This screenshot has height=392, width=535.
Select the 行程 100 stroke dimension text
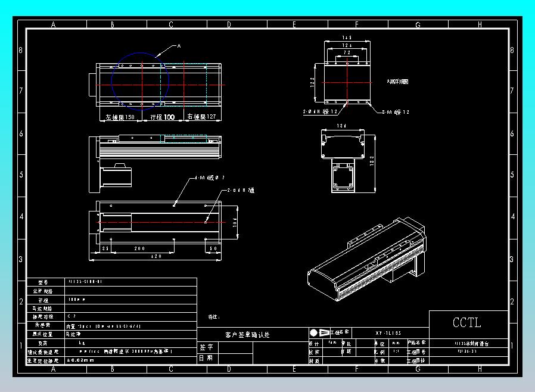163,117
